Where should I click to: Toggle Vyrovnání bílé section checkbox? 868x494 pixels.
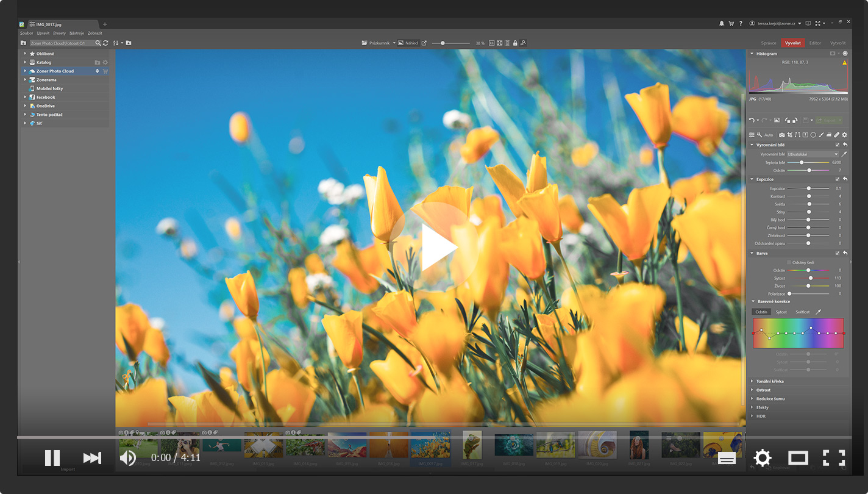[838, 145]
